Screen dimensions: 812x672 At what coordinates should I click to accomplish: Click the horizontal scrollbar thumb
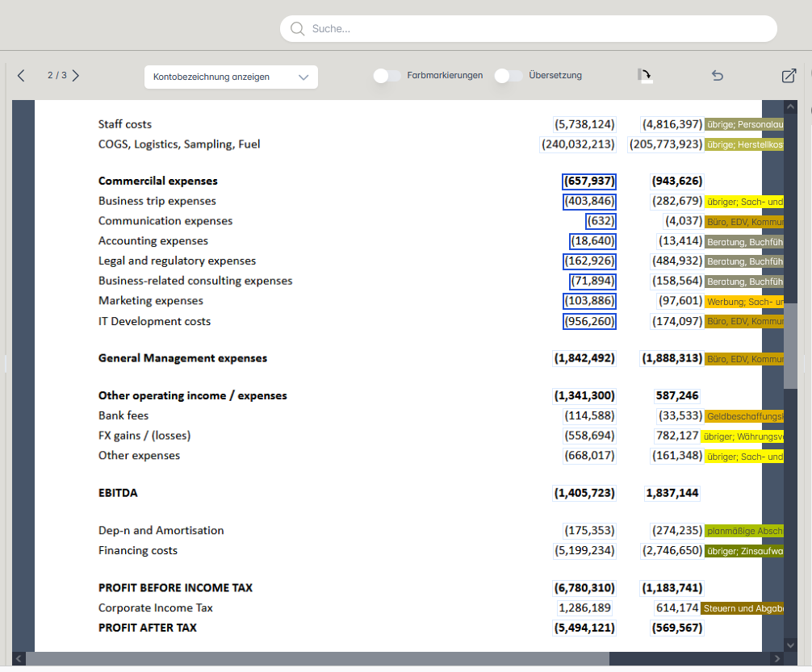(x=317, y=659)
